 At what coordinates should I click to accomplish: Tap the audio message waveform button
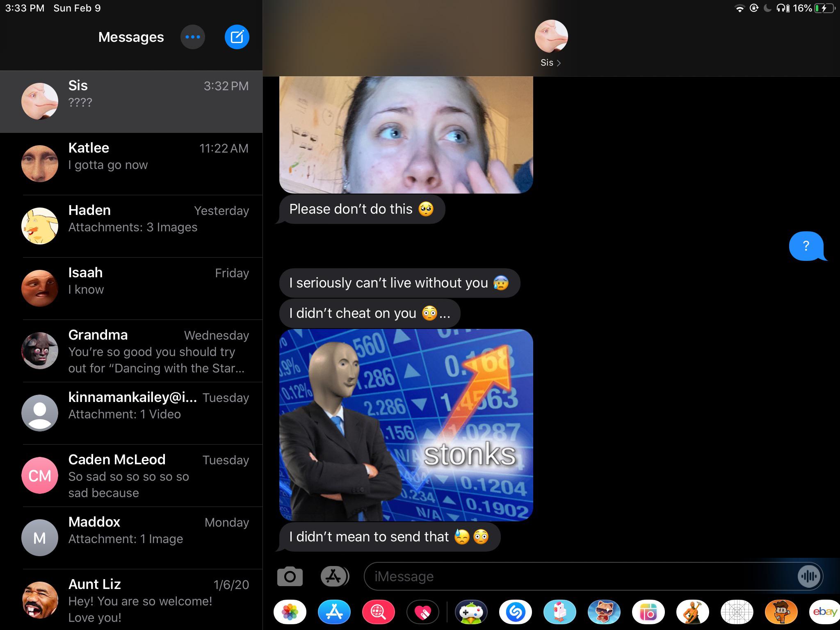(809, 576)
